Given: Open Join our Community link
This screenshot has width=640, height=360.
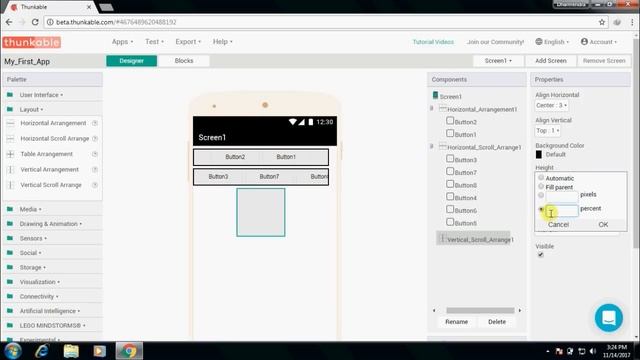Looking at the screenshot, I should [x=495, y=42].
